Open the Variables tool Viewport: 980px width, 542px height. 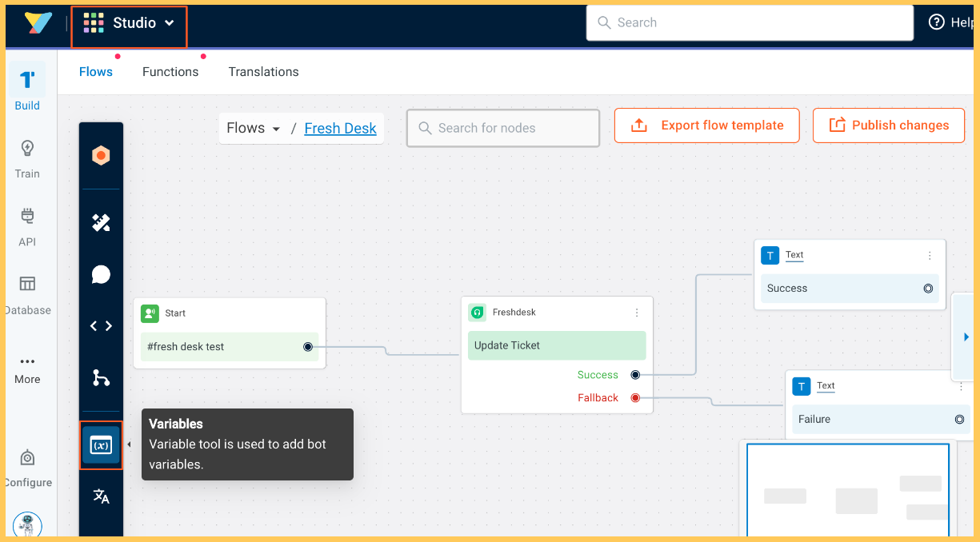click(101, 445)
